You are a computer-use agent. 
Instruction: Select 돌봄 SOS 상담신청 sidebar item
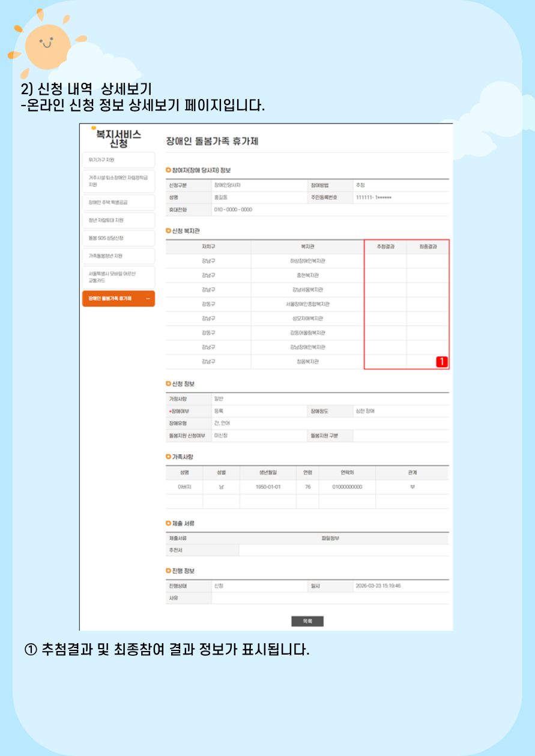tap(118, 238)
